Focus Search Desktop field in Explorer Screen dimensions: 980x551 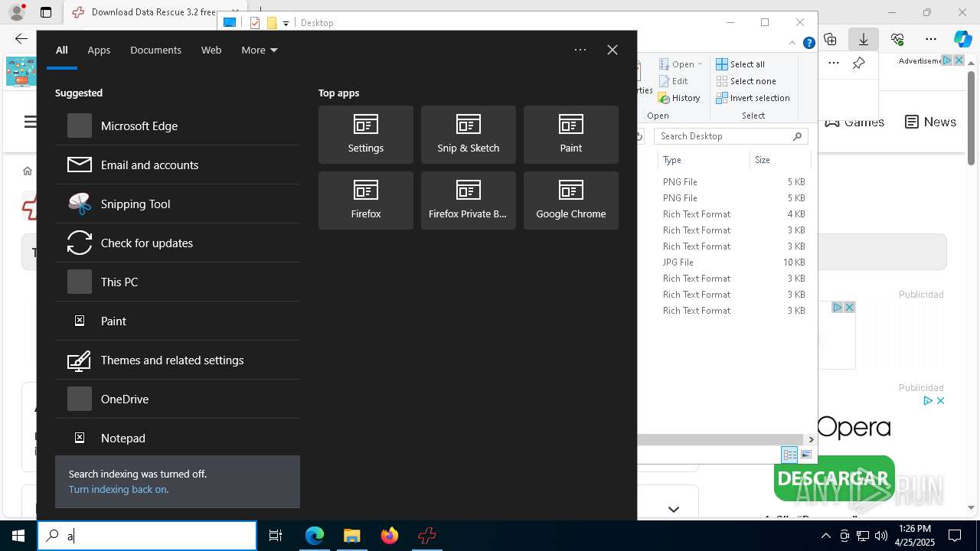click(731, 136)
